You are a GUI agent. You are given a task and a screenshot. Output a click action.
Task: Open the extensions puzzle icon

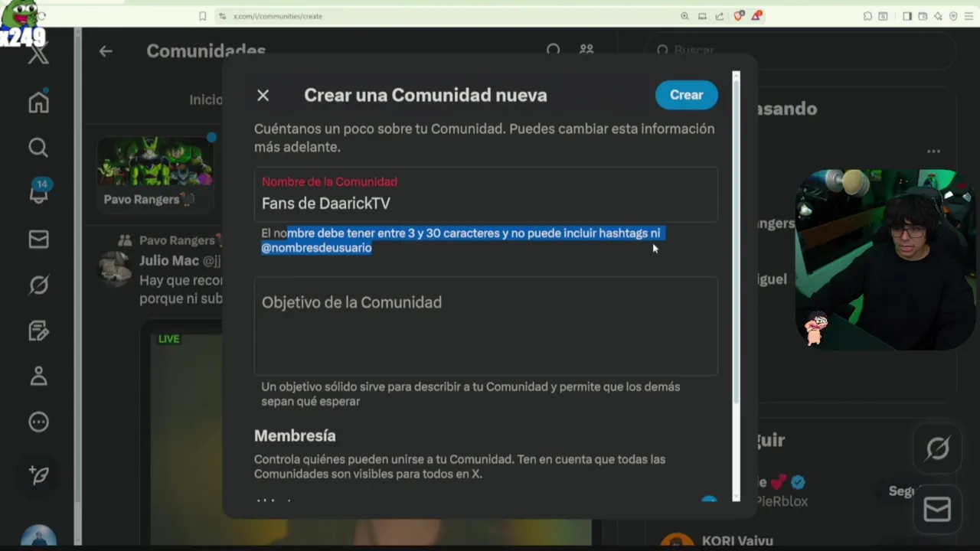pos(867,16)
